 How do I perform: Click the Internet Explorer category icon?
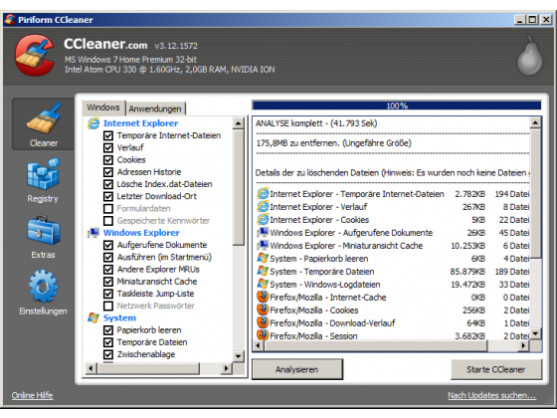(x=93, y=123)
